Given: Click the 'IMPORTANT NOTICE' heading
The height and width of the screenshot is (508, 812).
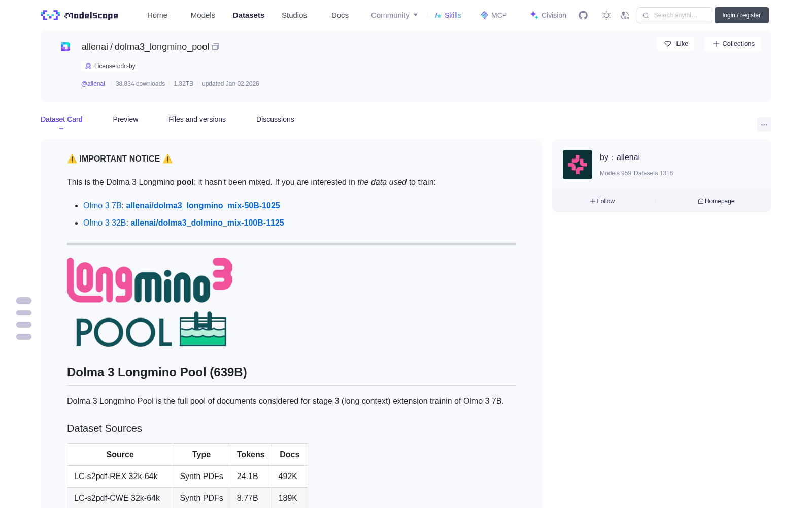Looking at the screenshot, I should (120, 159).
